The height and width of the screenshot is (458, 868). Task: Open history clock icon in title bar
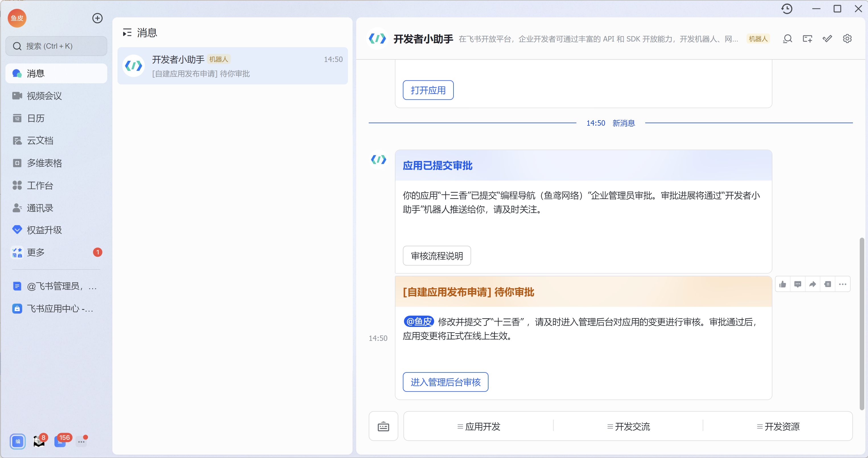(x=786, y=9)
